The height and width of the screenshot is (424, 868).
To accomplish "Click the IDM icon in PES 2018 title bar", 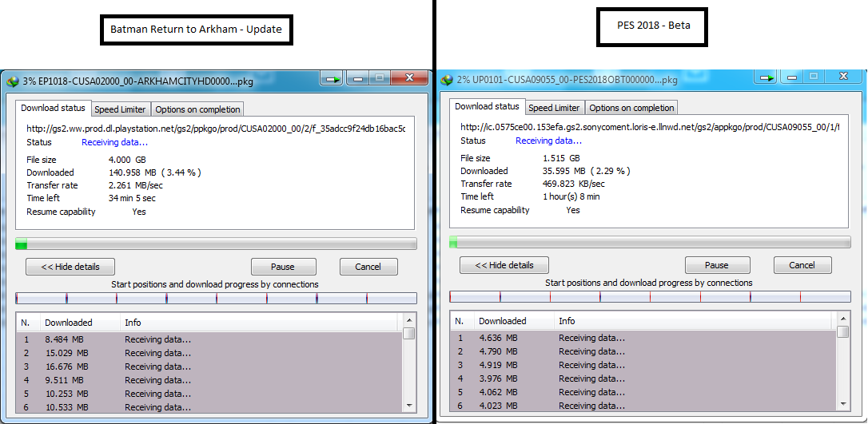I will pos(447,80).
